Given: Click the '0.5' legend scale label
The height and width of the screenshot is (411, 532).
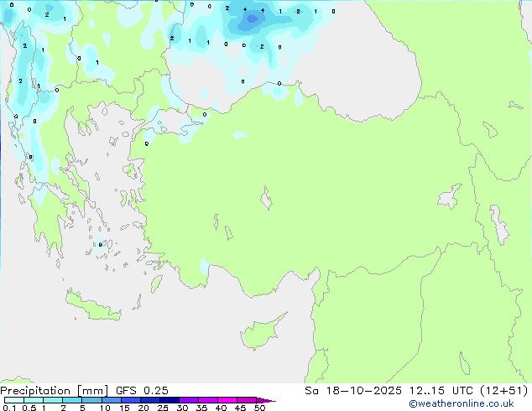Looking at the screenshot, I should coord(29,408).
